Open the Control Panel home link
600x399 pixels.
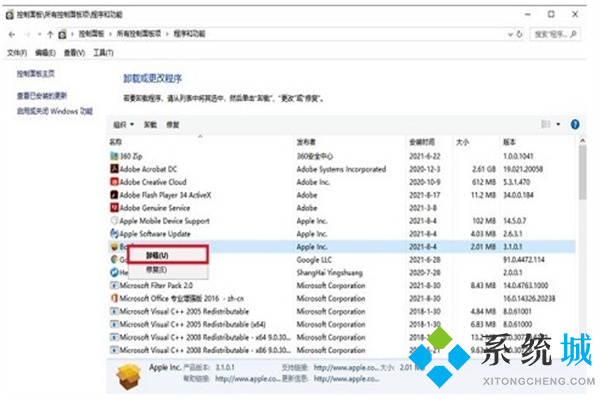pyautogui.click(x=36, y=73)
